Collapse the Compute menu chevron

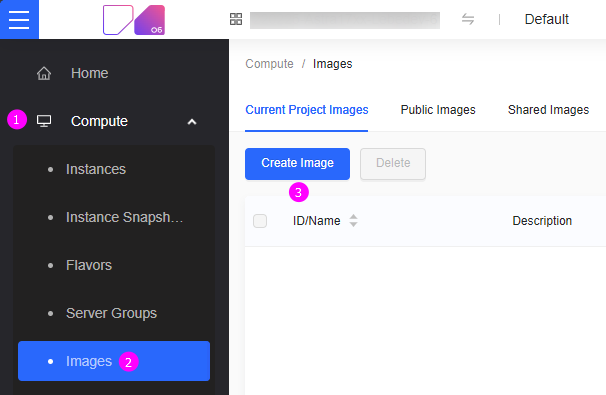tap(192, 122)
